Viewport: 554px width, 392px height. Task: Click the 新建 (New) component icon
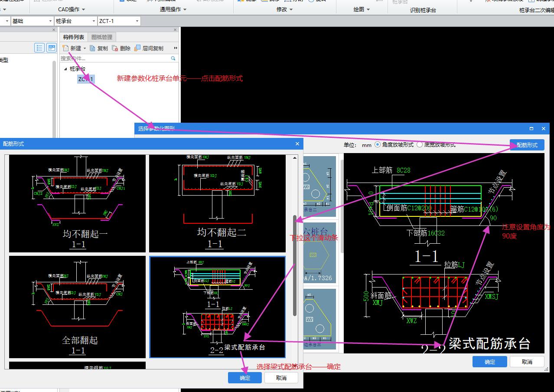coord(66,48)
